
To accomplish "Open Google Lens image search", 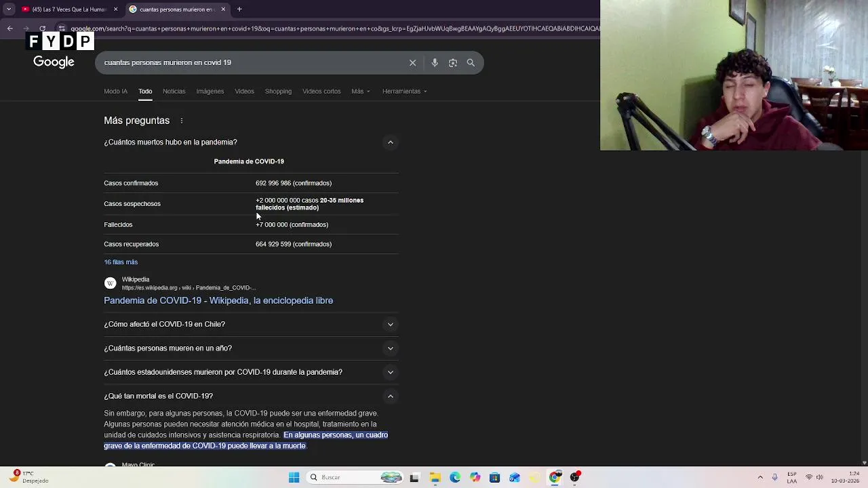I will tap(453, 62).
